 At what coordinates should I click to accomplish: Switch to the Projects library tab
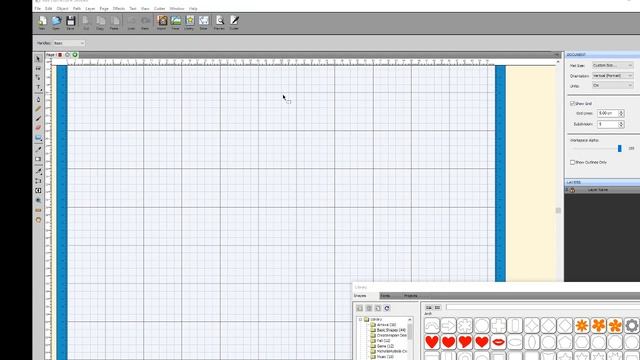click(x=411, y=296)
